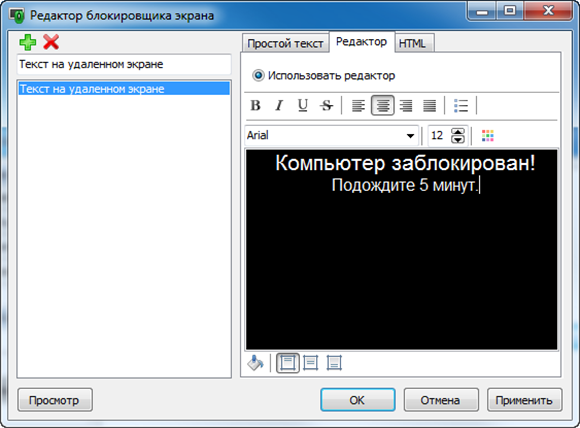580x428 pixels.
Task: Justify the text alignment
Action: pyautogui.click(x=429, y=106)
